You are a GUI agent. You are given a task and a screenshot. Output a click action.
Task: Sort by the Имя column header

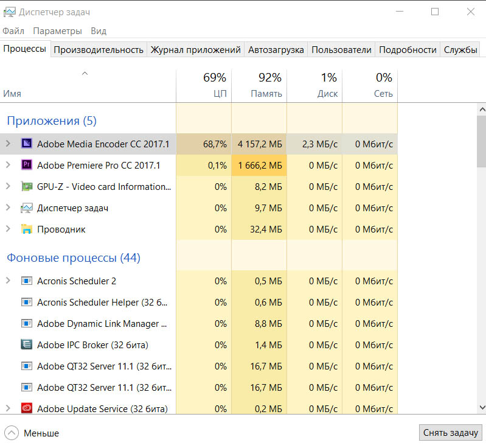coord(88,86)
